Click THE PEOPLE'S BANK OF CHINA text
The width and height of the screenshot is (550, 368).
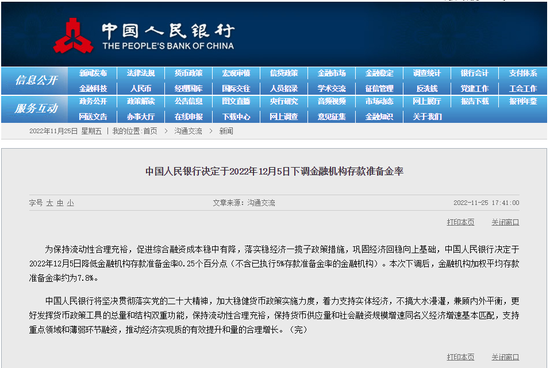168,46
